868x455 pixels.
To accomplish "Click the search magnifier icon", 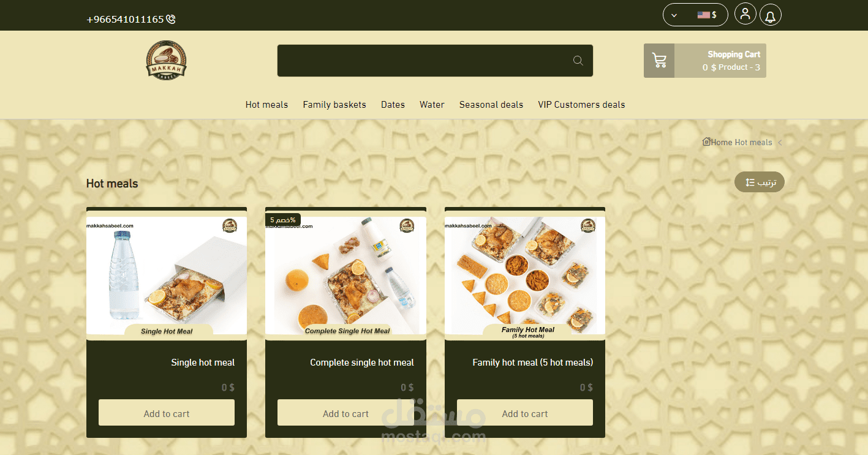I will [578, 61].
